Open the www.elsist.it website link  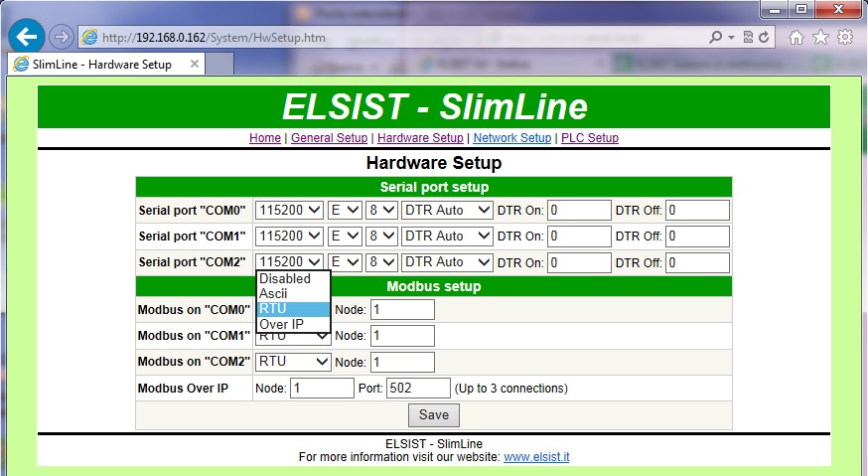coord(536,457)
